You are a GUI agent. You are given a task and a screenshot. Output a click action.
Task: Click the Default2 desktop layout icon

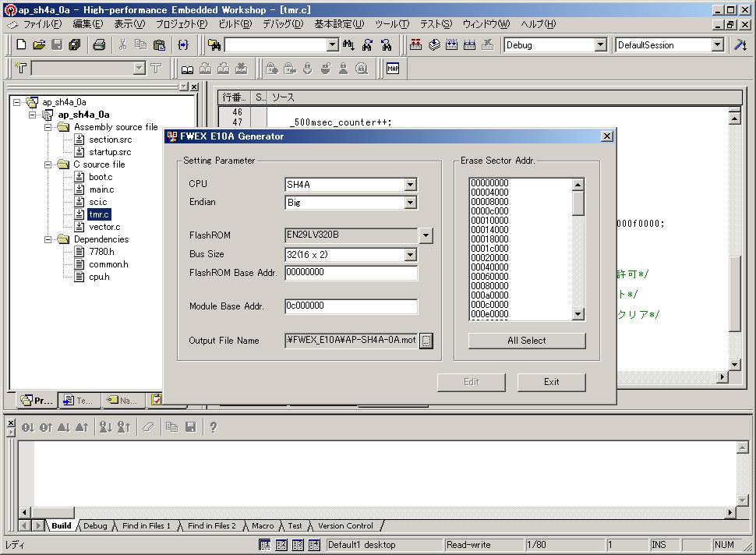pyautogui.click(x=281, y=545)
